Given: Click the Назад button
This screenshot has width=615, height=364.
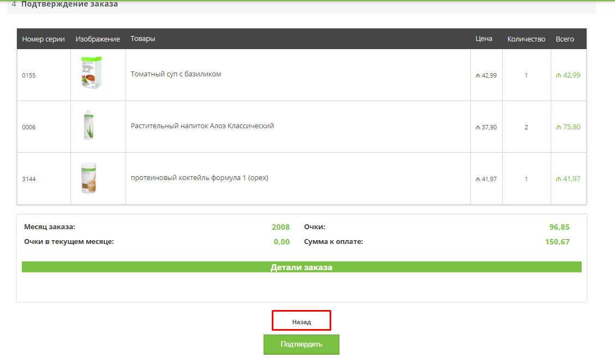Looking at the screenshot, I should (301, 321).
